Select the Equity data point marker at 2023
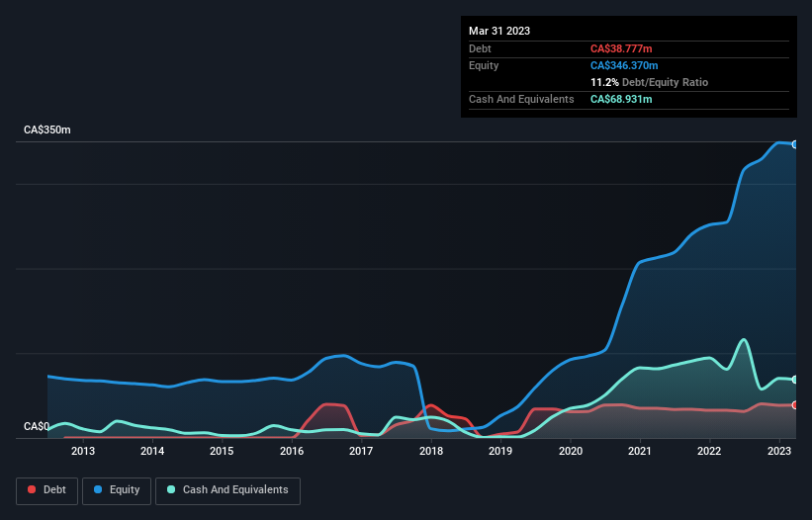Image resolution: width=812 pixels, height=520 pixels. tap(795, 144)
